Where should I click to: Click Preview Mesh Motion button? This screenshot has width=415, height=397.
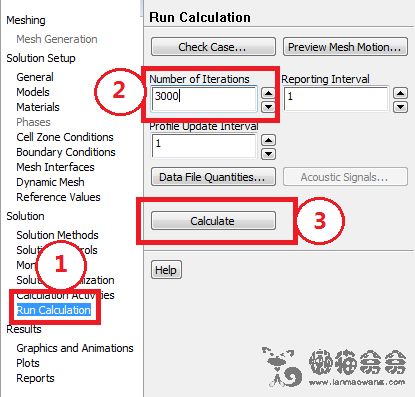click(345, 47)
